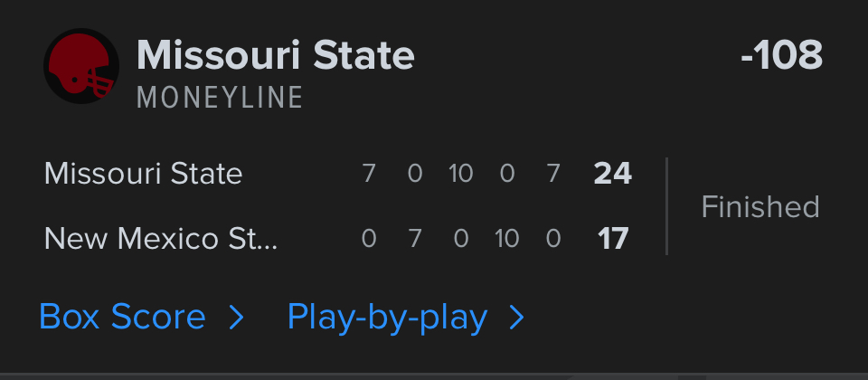Click New Mexico State's final score of 17
This screenshot has height=380, width=868.
coord(614,239)
